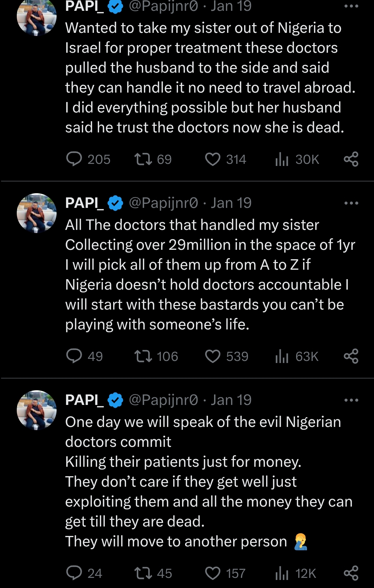The height and width of the screenshot is (588, 374).
Task: Open more options on second tweet
Action: pyautogui.click(x=351, y=203)
